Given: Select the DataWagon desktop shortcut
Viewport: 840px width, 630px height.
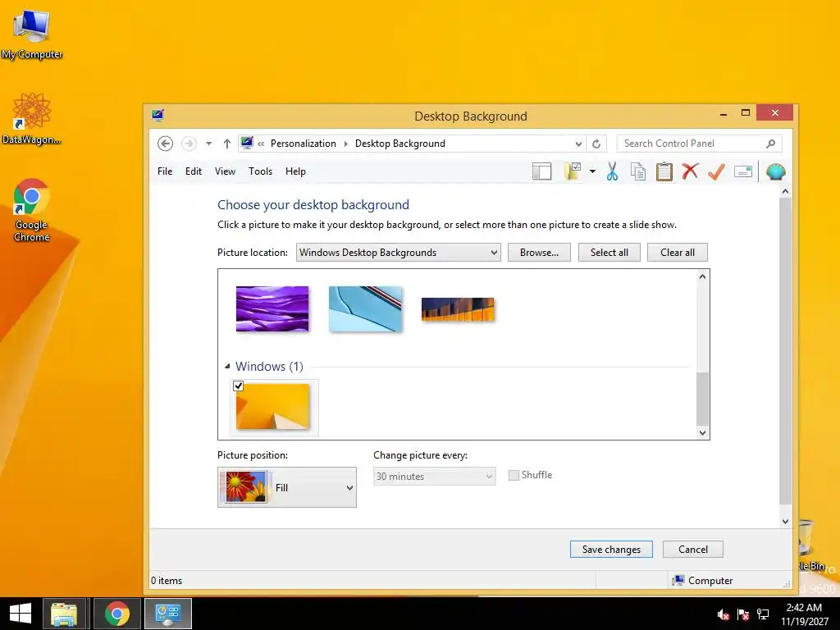Looking at the screenshot, I should (x=32, y=118).
